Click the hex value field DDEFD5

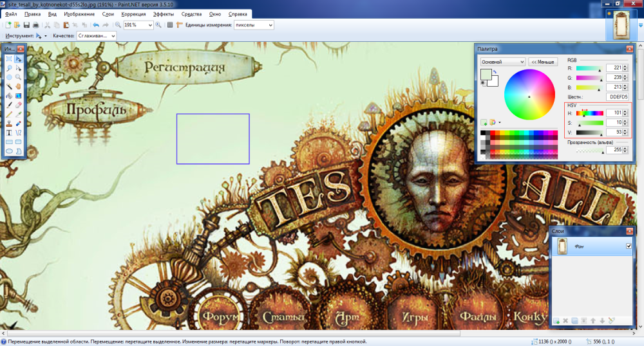tap(618, 97)
